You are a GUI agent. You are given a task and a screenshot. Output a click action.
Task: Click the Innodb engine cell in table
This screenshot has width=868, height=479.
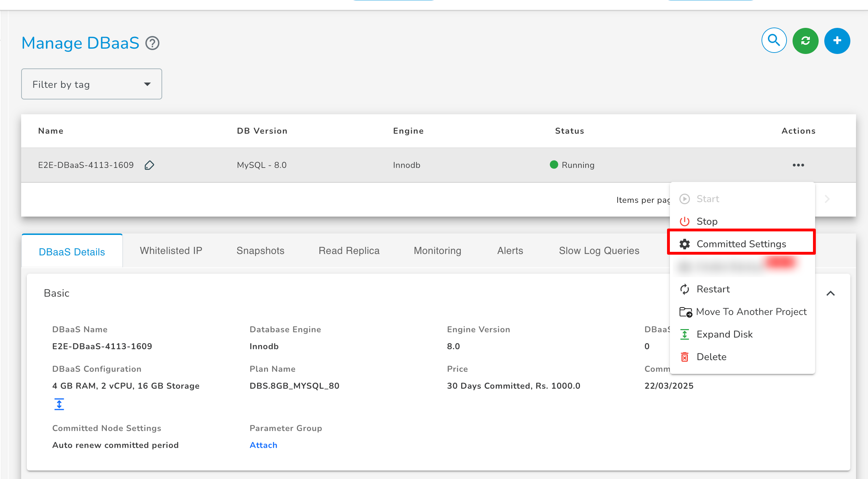click(407, 165)
